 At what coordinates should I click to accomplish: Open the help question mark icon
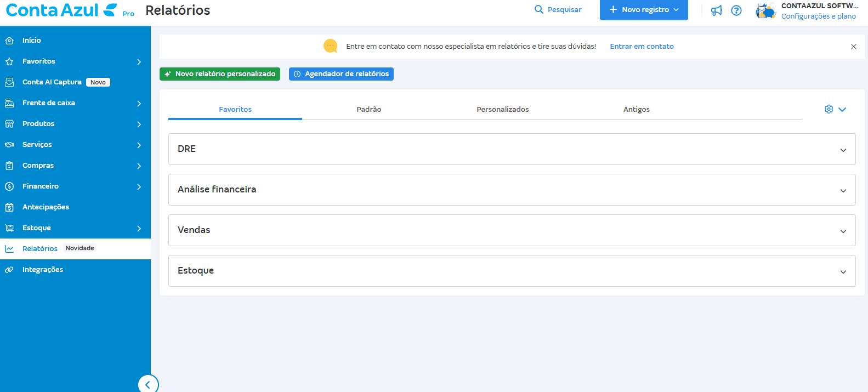pos(736,10)
